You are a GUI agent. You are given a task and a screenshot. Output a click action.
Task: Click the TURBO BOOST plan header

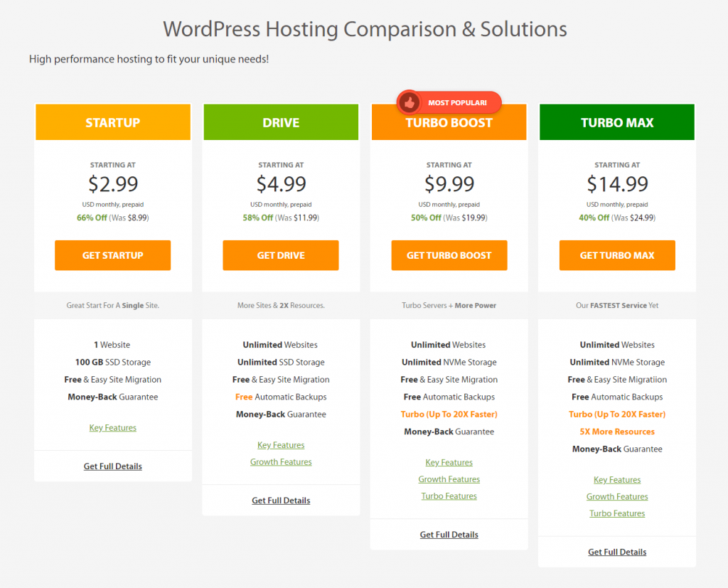pos(449,122)
